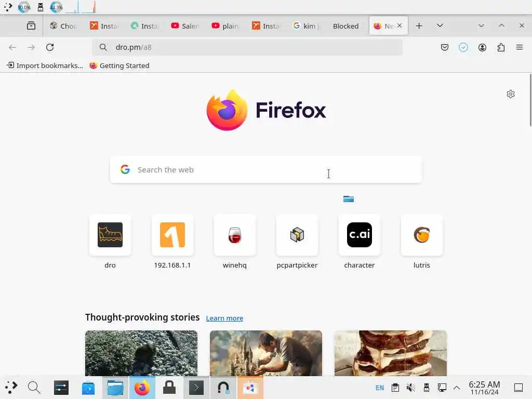Click the show desktop button

point(518,388)
